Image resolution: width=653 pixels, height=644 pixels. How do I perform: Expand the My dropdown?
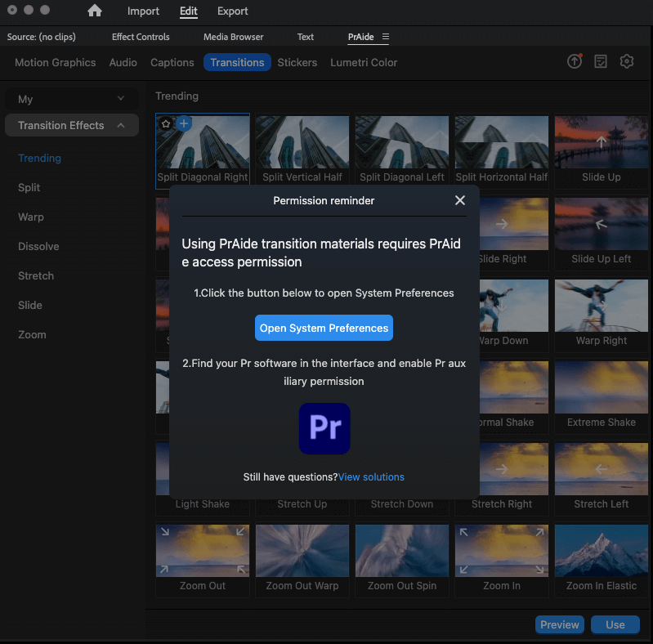tap(72, 99)
